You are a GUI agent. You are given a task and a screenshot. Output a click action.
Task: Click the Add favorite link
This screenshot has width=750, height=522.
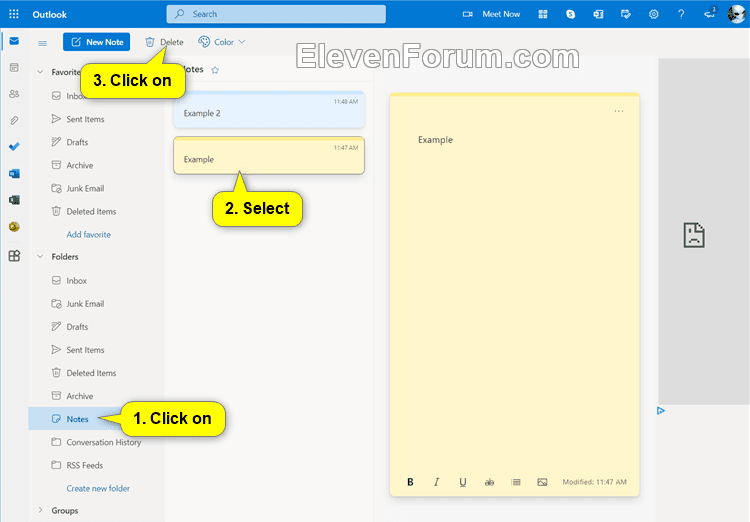(x=88, y=234)
